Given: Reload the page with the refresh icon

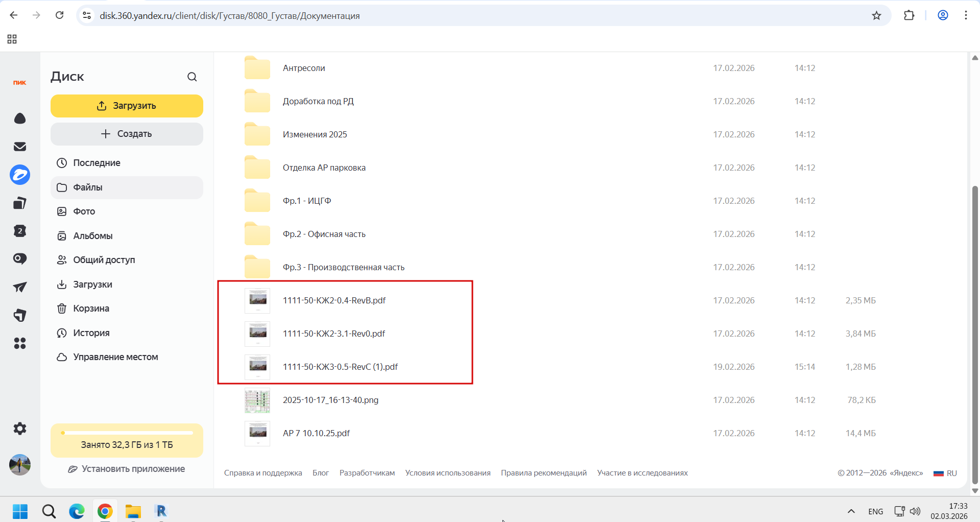Looking at the screenshot, I should pyautogui.click(x=60, y=15).
